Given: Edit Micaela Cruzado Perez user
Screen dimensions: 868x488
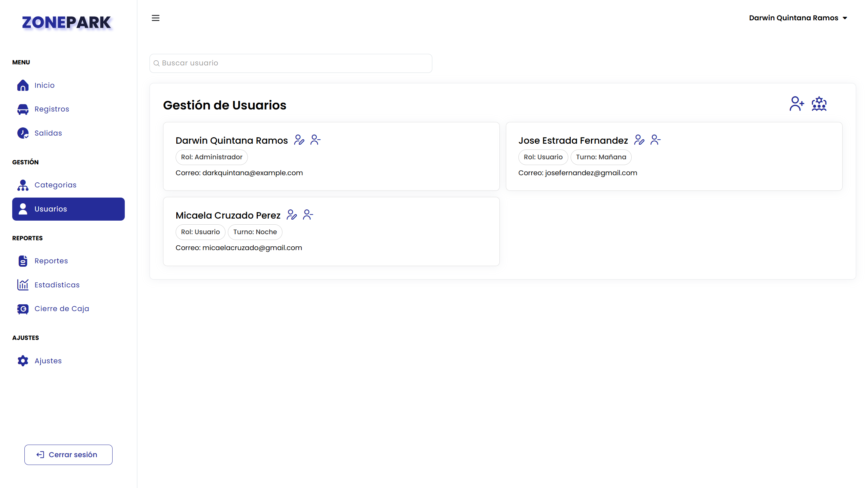Looking at the screenshot, I should pos(292,215).
